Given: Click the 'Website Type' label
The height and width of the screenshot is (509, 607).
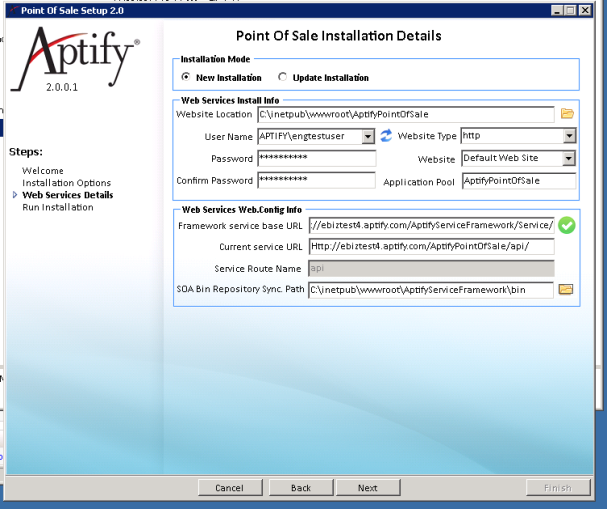Looking at the screenshot, I should pyautogui.click(x=427, y=136).
